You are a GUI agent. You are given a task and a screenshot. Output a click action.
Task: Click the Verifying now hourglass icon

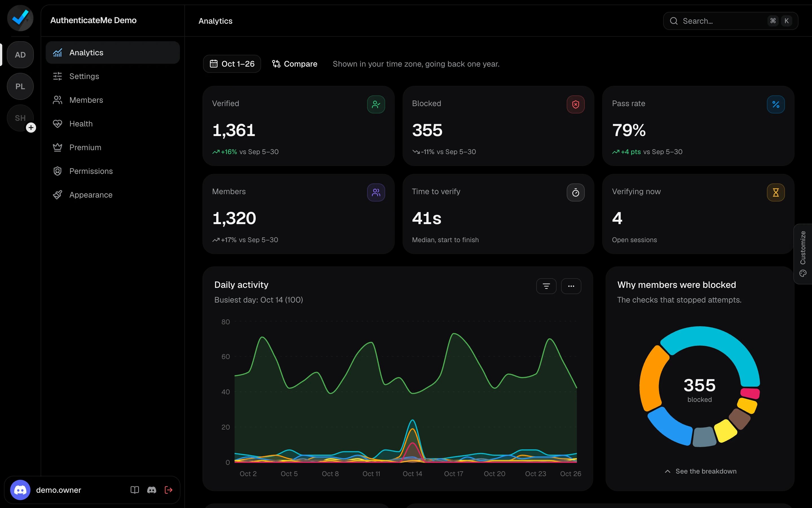coord(775,192)
